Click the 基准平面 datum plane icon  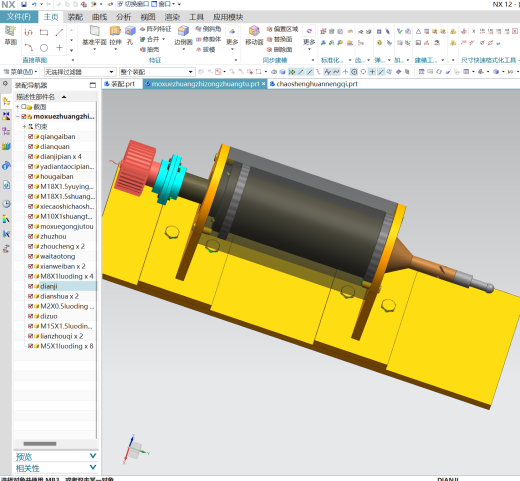click(x=95, y=31)
